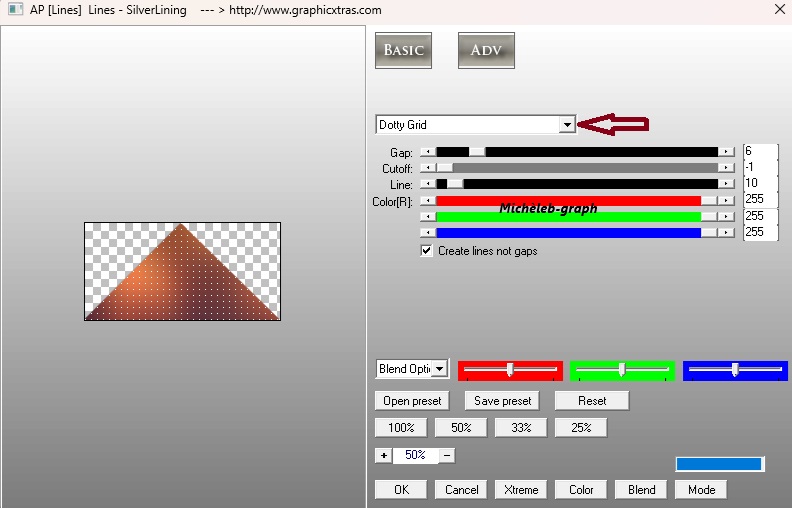
Task: Click the Line value field showing 10
Action: tap(760, 183)
